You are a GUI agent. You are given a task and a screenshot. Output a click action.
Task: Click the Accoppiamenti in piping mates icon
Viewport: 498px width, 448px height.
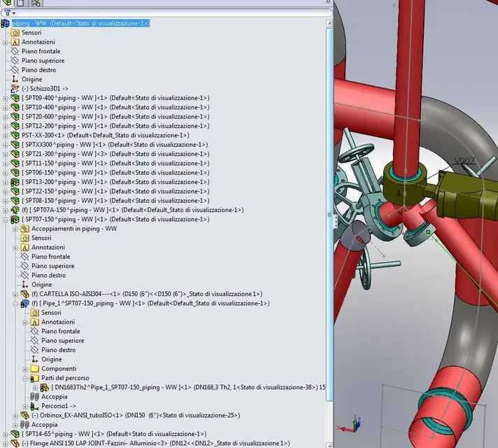24,229
